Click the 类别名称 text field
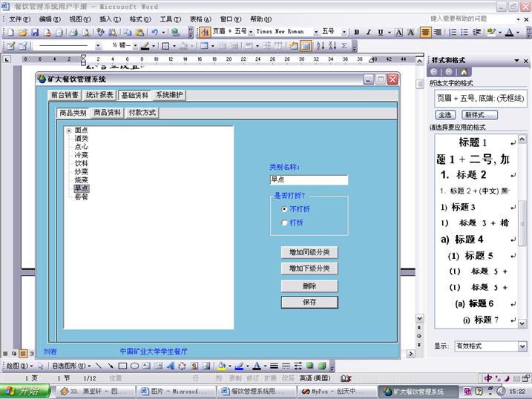Screen dimensions: 532x399 point(309,180)
